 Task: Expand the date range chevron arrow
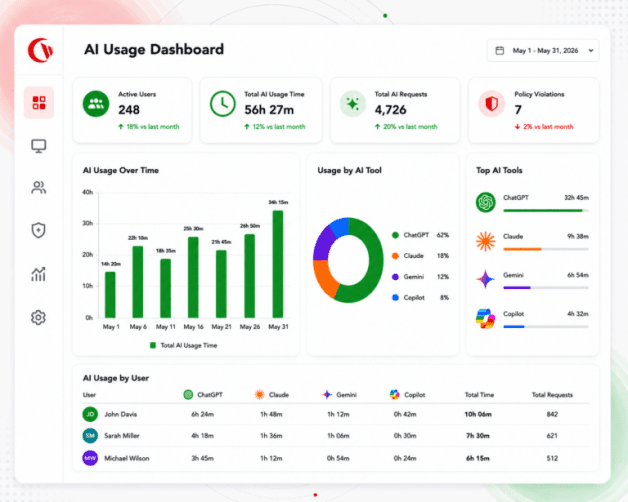click(591, 50)
